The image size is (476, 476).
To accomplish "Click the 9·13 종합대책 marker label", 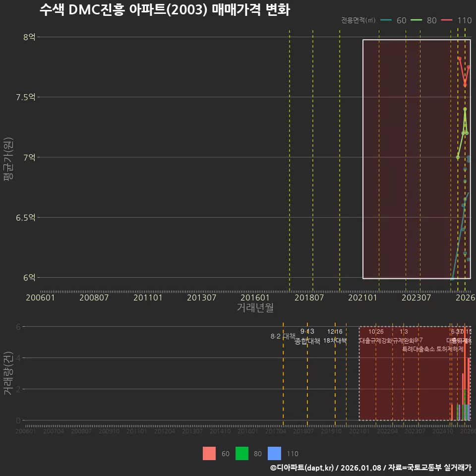I will [307, 336].
